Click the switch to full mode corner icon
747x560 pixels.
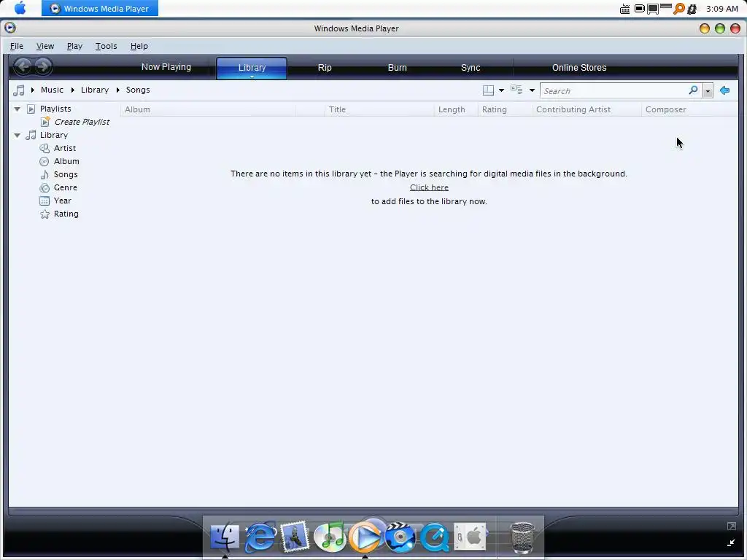pyautogui.click(x=731, y=526)
